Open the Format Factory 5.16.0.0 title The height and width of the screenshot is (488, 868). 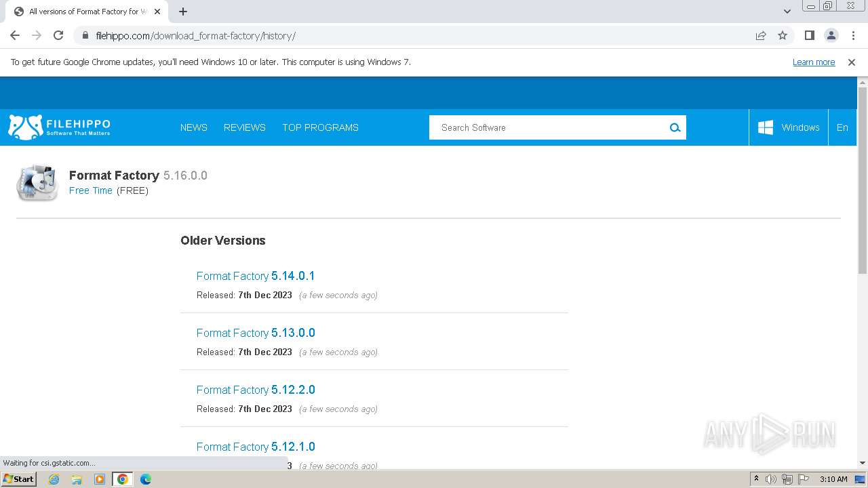coord(138,176)
